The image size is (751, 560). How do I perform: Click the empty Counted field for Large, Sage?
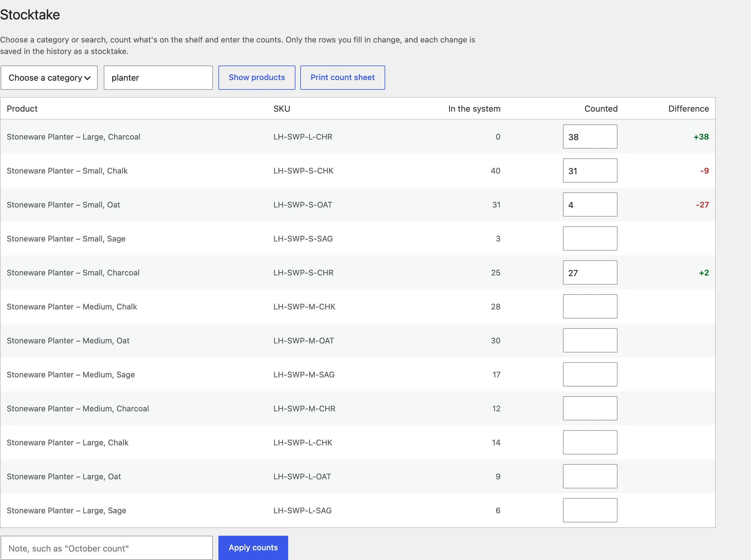coord(590,510)
